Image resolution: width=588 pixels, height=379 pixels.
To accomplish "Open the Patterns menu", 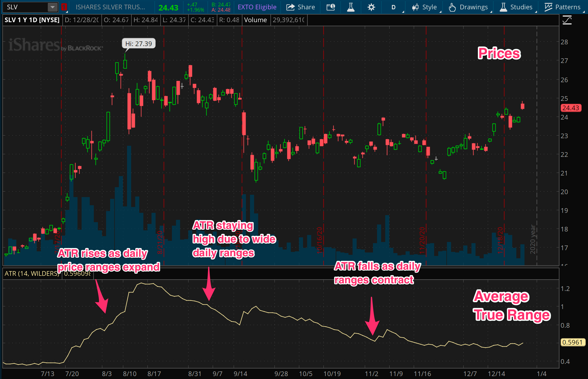I will point(562,7).
